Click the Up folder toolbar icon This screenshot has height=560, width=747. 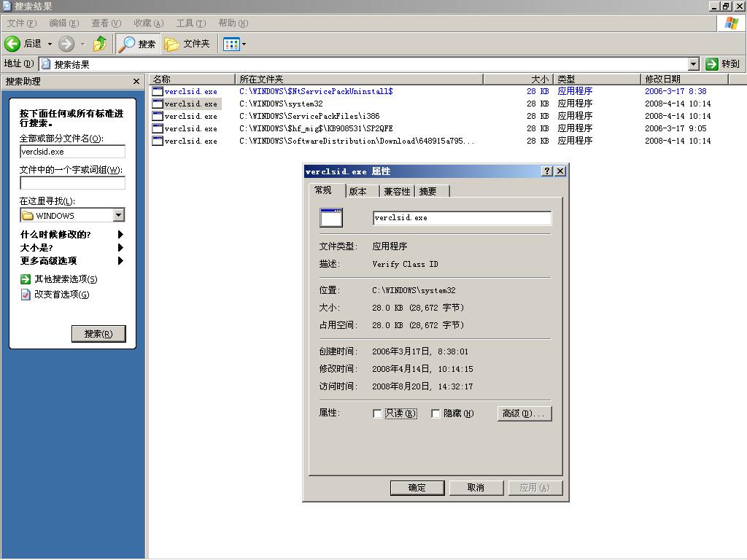[x=100, y=44]
